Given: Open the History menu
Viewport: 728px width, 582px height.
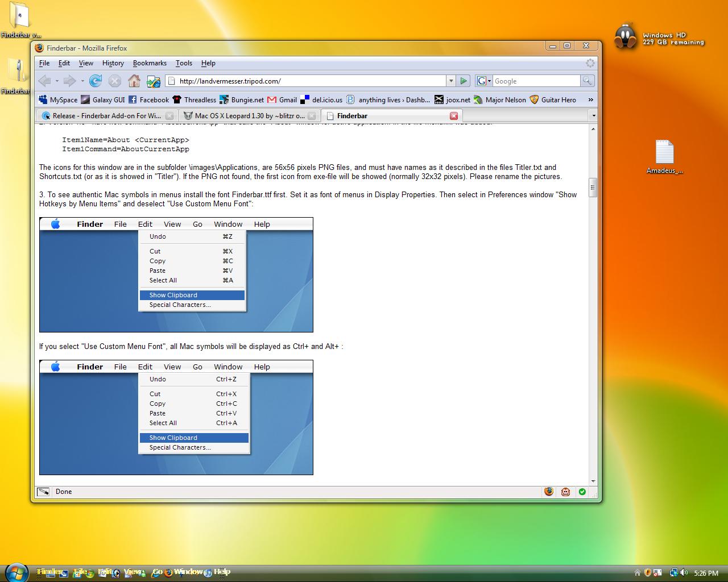Looking at the screenshot, I should tap(113, 63).
